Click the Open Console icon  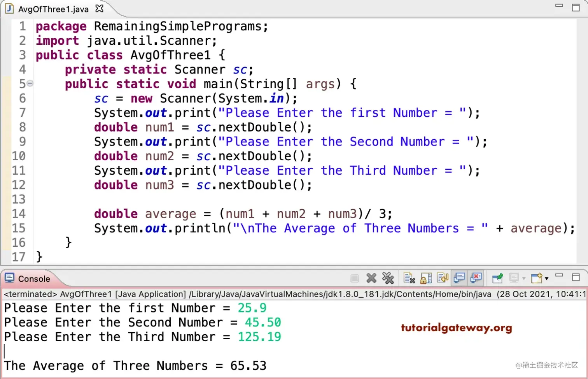point(537,278)
